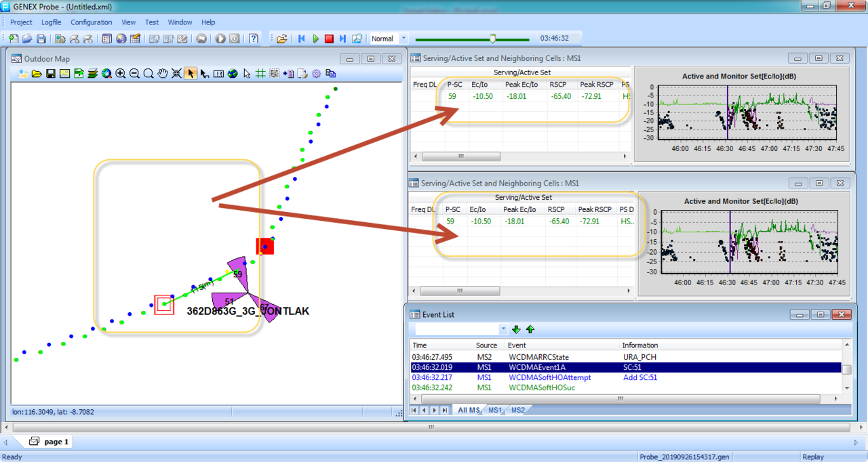The width and height of the screenshot is (868, 462).
Task: Click the colorful search globe icon in map toolbar
Action: tap(106, 73)
